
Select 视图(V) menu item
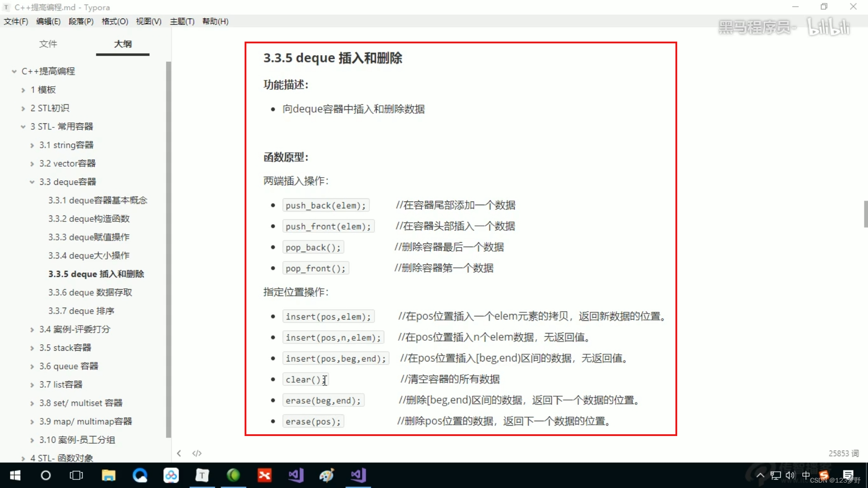pyautogui.click(x=148, y=21)
